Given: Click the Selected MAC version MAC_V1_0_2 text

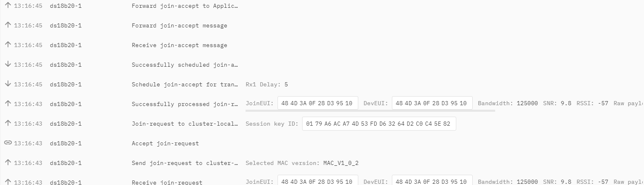Looking at the screenshot, I should tap(302, 163).
